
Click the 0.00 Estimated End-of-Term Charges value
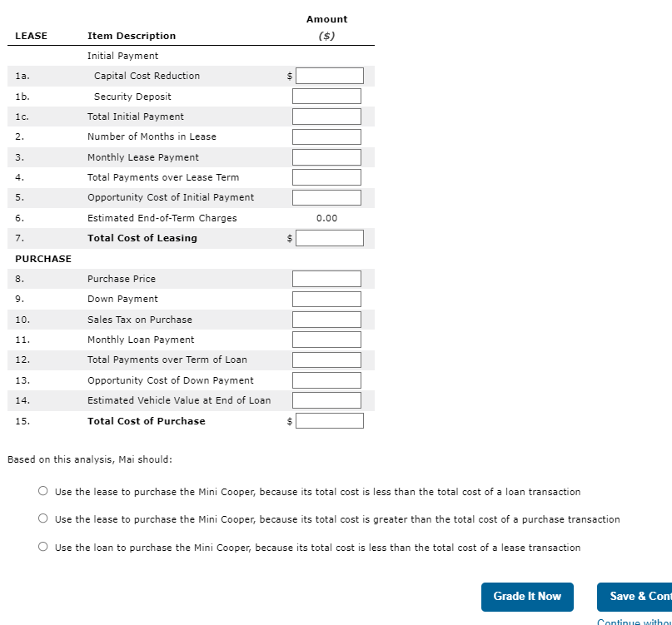326,218
